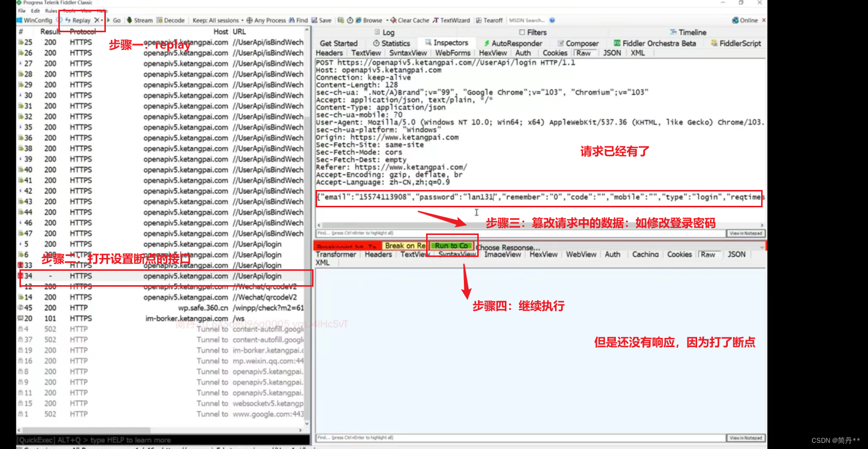Select response WebView tab

[x=581, y=254]
